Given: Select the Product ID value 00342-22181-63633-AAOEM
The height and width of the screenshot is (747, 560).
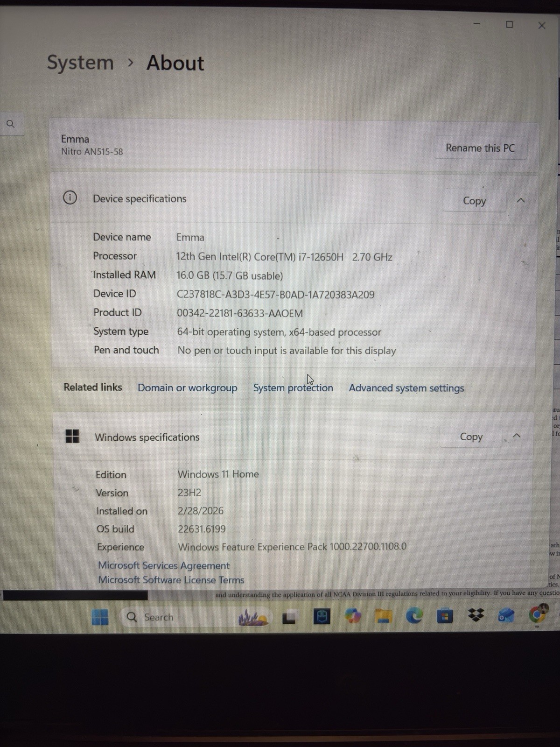Looking at the screenshot, I should click(x=240, y=313).
